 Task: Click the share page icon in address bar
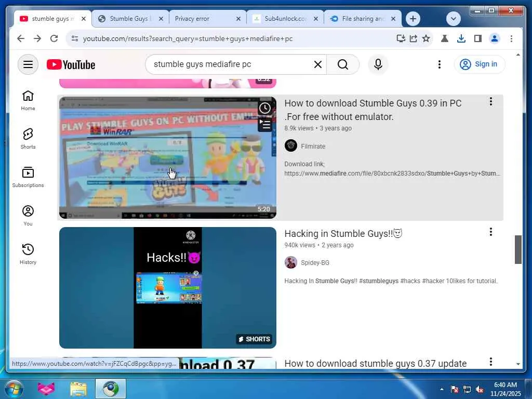[414, 38]
